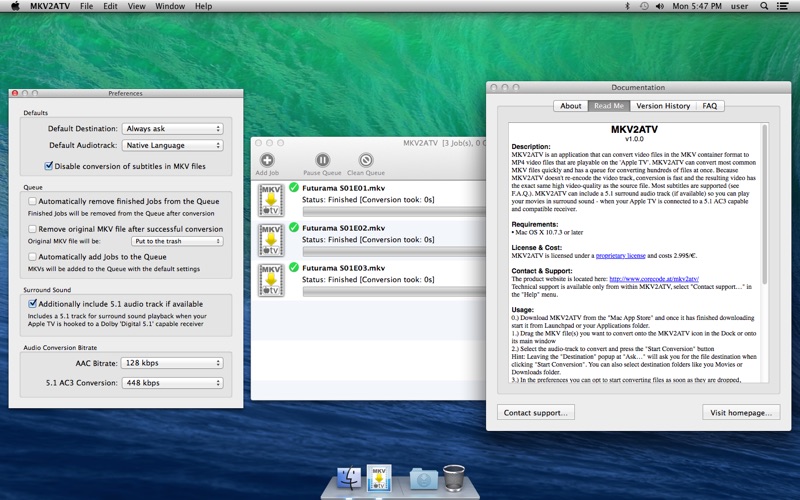Image resolution: width=800 pixels, height=500 pixels.
Task: Switch to the Version History tab
Action: (x=662, y=105)
